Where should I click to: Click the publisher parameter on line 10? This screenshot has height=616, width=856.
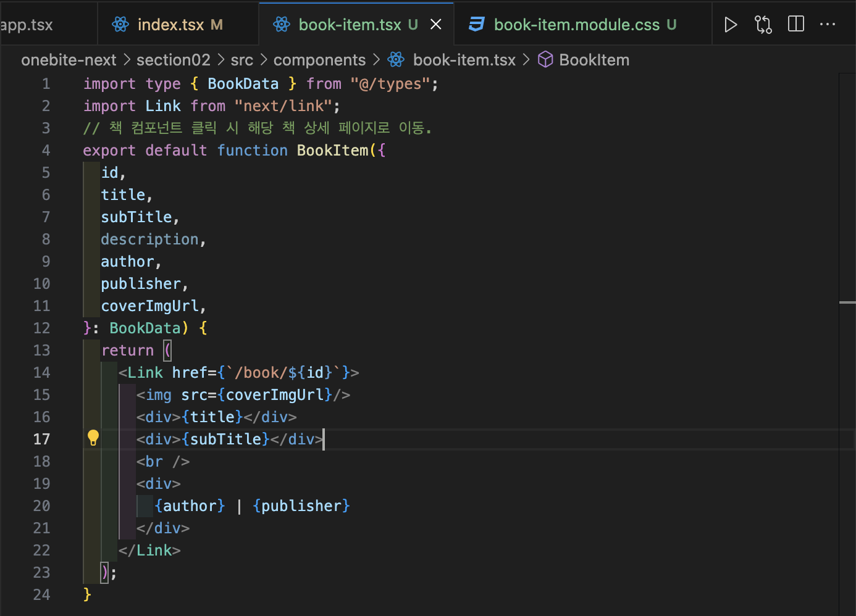(141, 284)
